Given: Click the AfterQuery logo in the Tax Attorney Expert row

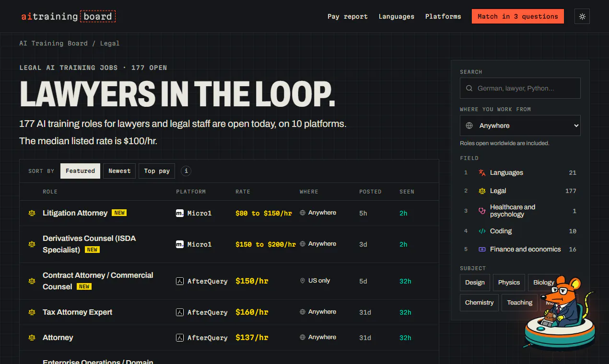Looking at the screenshot, I should [x=180, y=312].
